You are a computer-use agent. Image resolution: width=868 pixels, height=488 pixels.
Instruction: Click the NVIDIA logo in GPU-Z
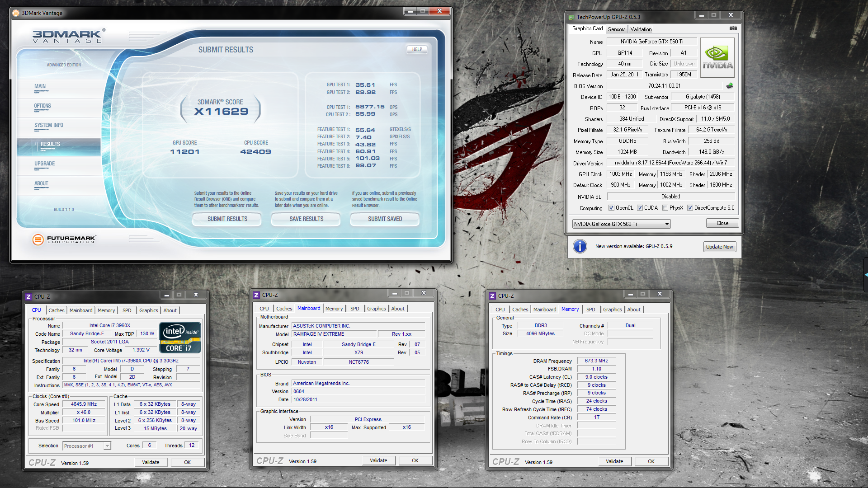click(717, 58)
